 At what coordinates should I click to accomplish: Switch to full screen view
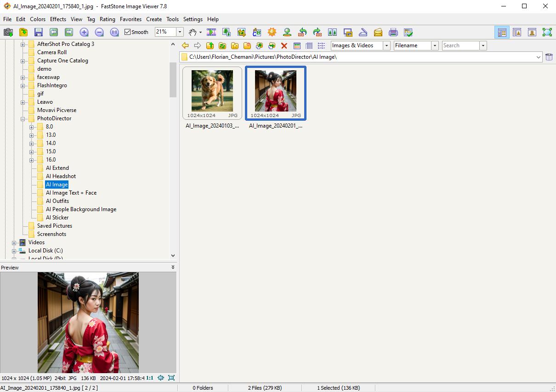coord(547,32)
